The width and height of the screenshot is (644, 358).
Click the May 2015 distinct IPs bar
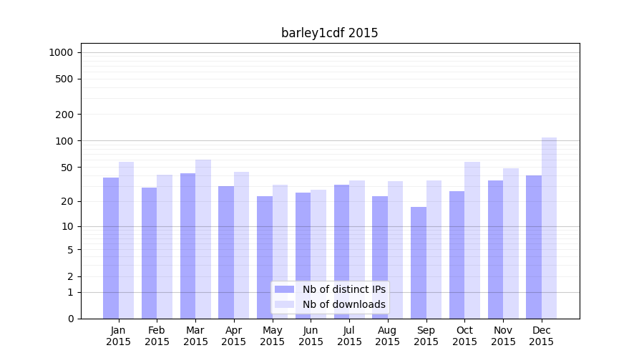[x=265, y=257]
